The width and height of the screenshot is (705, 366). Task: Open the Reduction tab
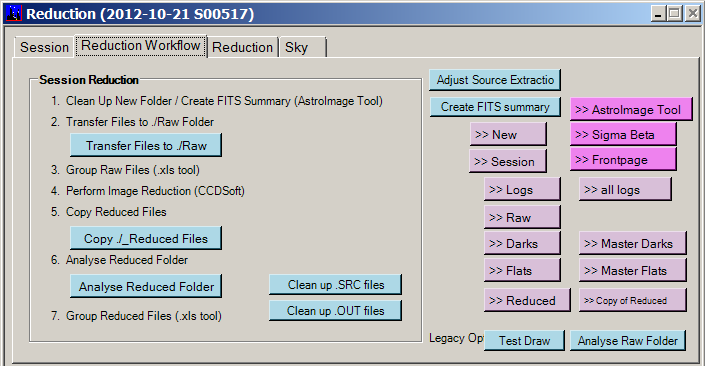point(242,47)
